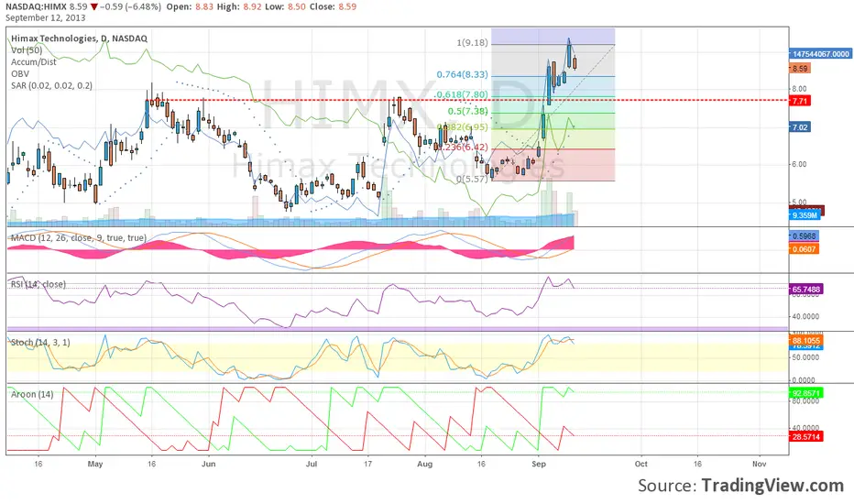Click the Sep label on the time axis
This screenshot has width=854, height=504.
coord(539,464)
